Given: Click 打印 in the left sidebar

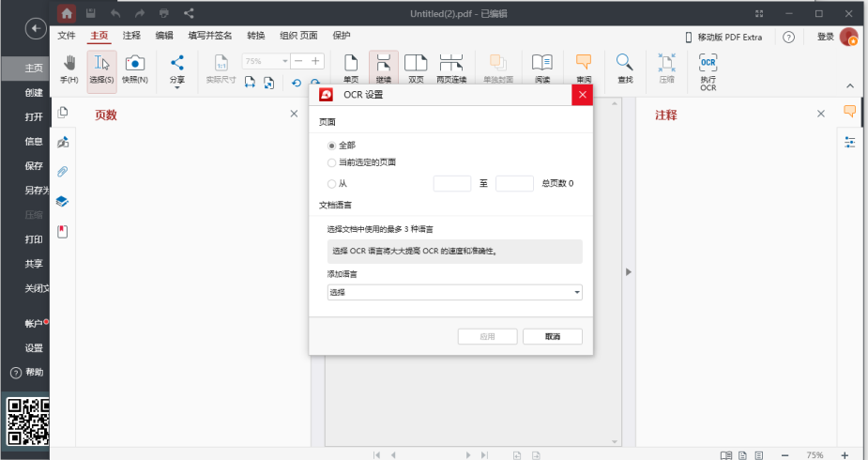Looking at the screenshot, I should click(34, 239).
